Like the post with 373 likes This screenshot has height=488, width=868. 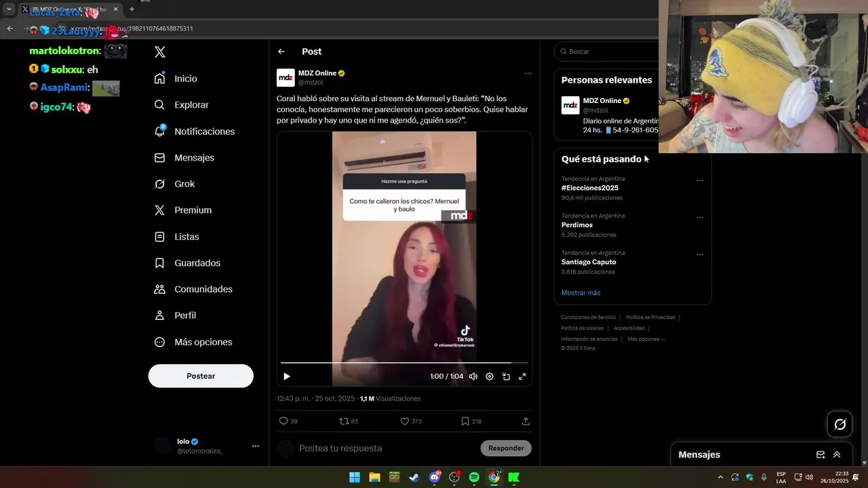click(x=410, y=421)
